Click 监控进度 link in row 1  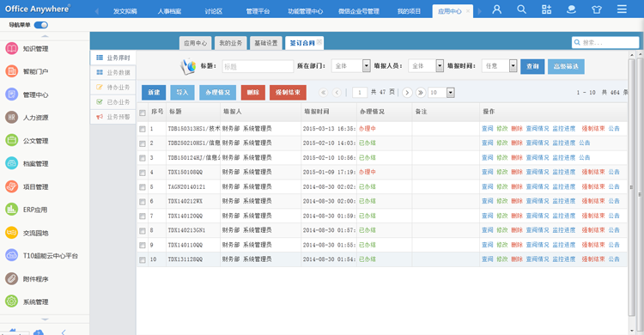(564, 129)
